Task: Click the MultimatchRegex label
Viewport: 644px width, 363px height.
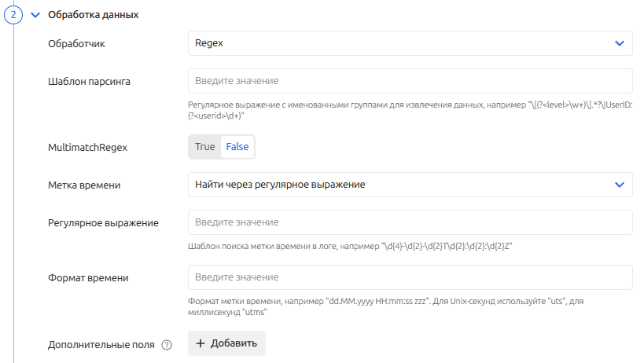Action: (x=87, y=147)
